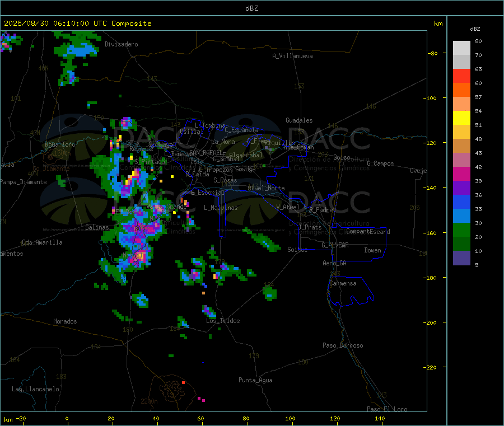Click the 'G_ALVEAR' label
504x426 pixels.
click(x=335, y=245)
